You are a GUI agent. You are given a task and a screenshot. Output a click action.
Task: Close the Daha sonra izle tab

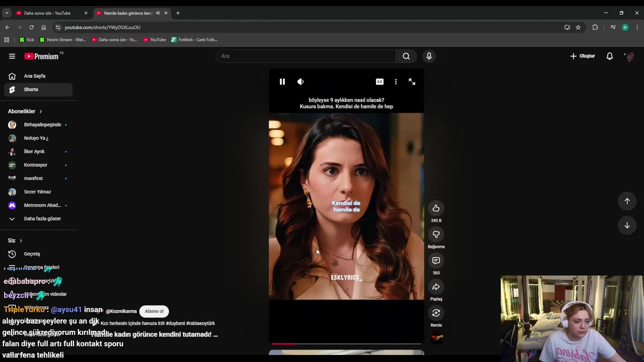(x=86, y=13)
